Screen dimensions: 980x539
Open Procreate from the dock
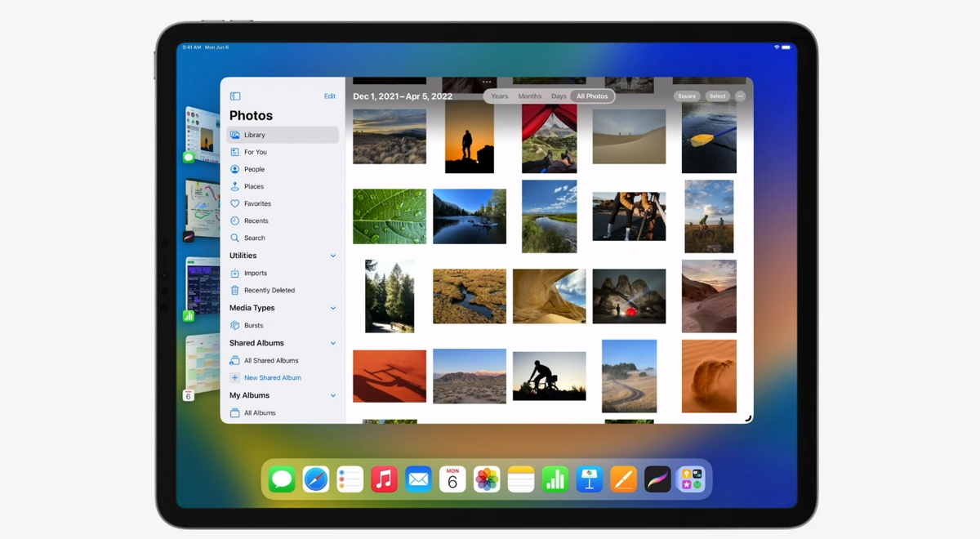(x=657, y=479)
